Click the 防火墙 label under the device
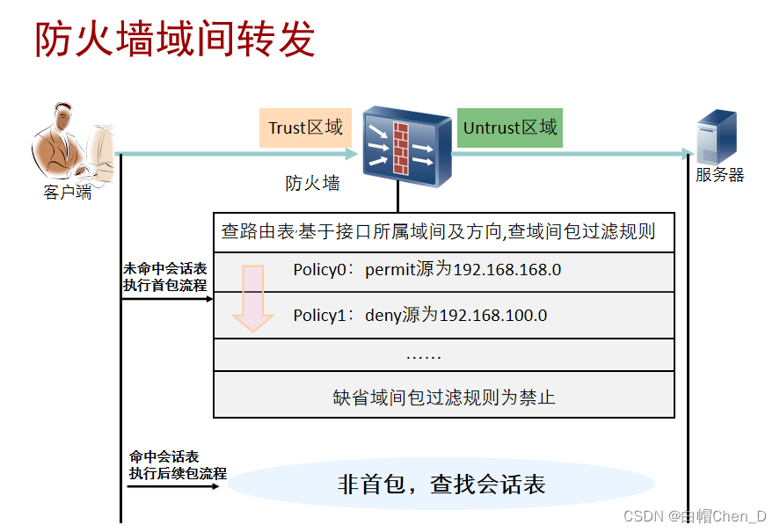Screen dimensions: 780x532 pos(312,183)
